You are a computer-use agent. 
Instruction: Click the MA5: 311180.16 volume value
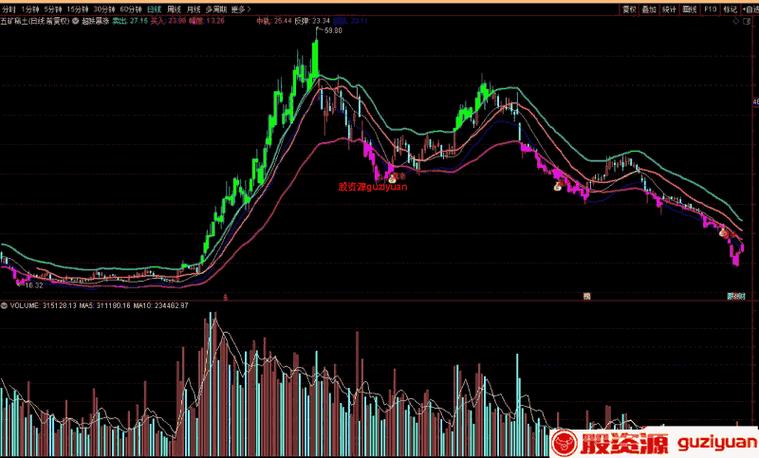click(x=105, y=305)
